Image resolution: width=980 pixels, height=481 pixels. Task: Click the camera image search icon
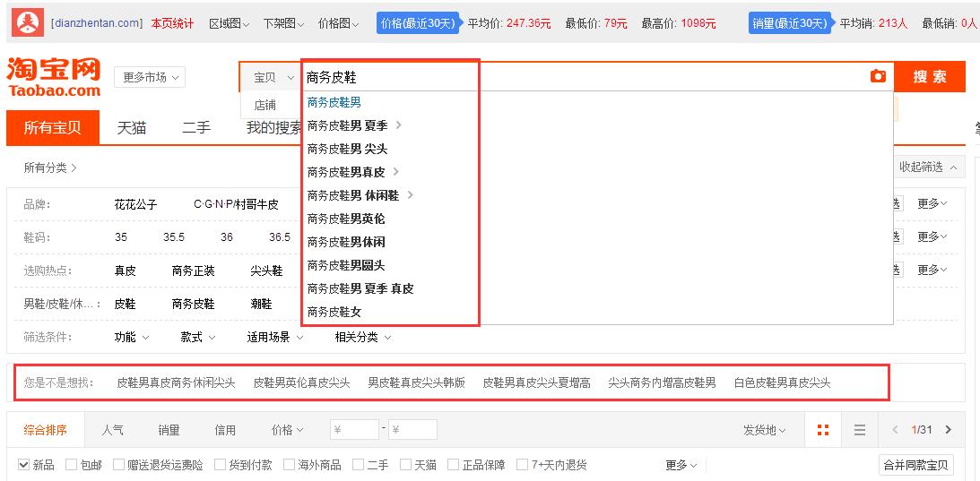tap(878, 77)
